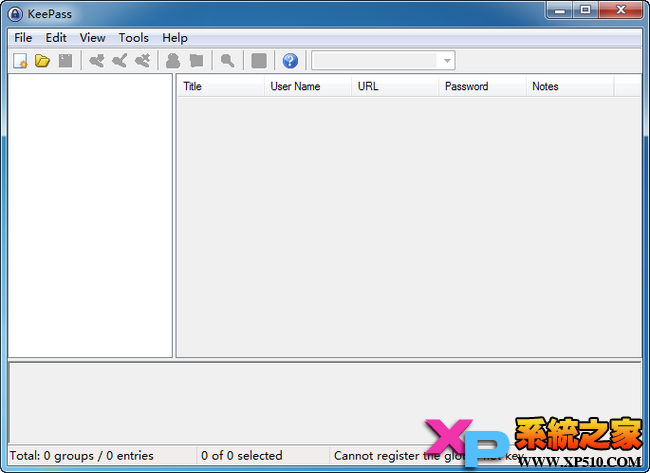Click the Copy User Name icon
Image resolution: width=650 pixels, height=473 pixels.
173,61
